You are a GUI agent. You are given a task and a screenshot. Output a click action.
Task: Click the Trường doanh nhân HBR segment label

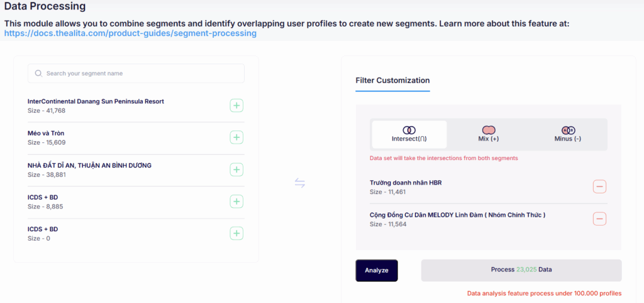click(x=406, y=183)
